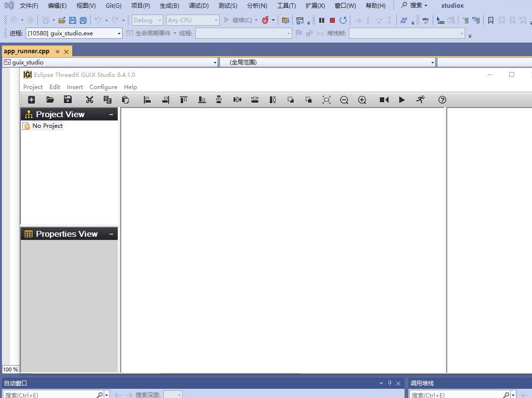The height and width of the screenshot is (398, 532).
Task: Open 调试(D) menu in Visual Studio
Action: point(199,6)
